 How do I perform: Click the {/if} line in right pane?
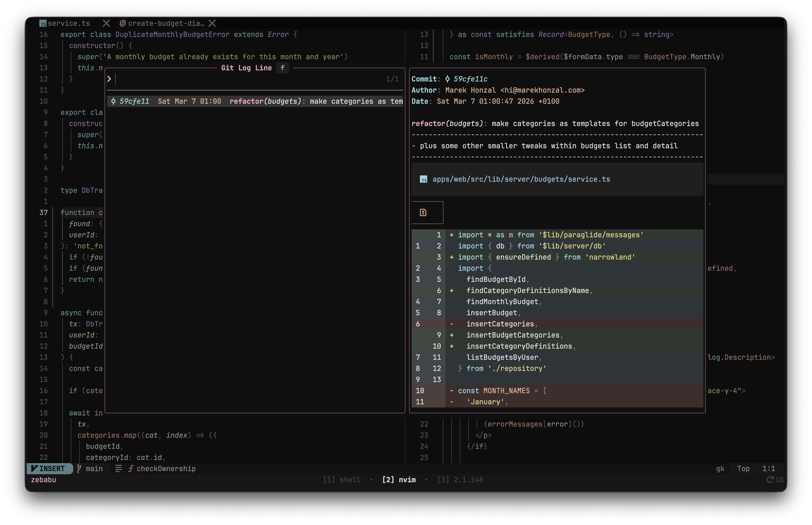477,446
